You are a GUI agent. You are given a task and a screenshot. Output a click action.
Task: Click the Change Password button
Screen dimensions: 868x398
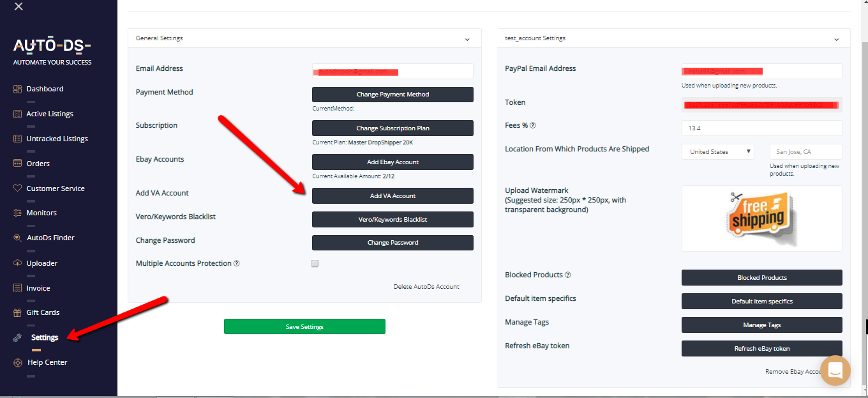(393, 243)
